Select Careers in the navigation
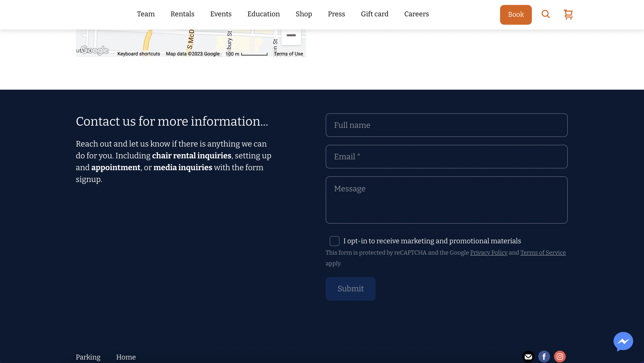 tap(416, 14)
